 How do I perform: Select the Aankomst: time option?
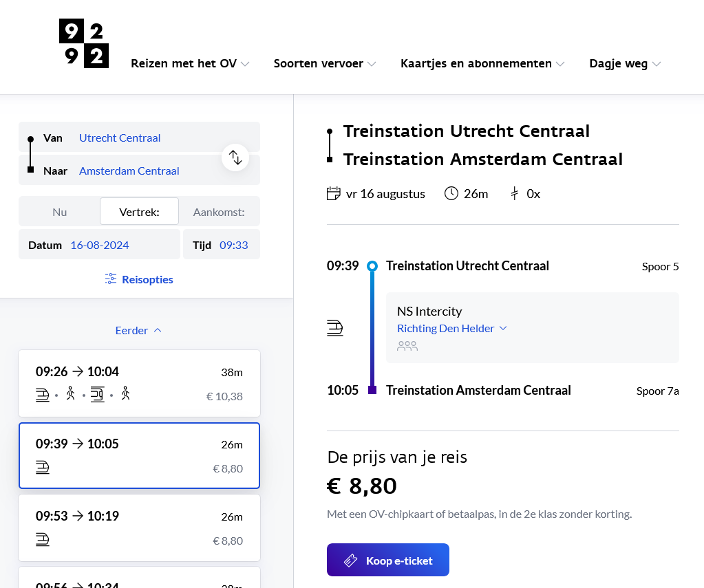[219, 212]
